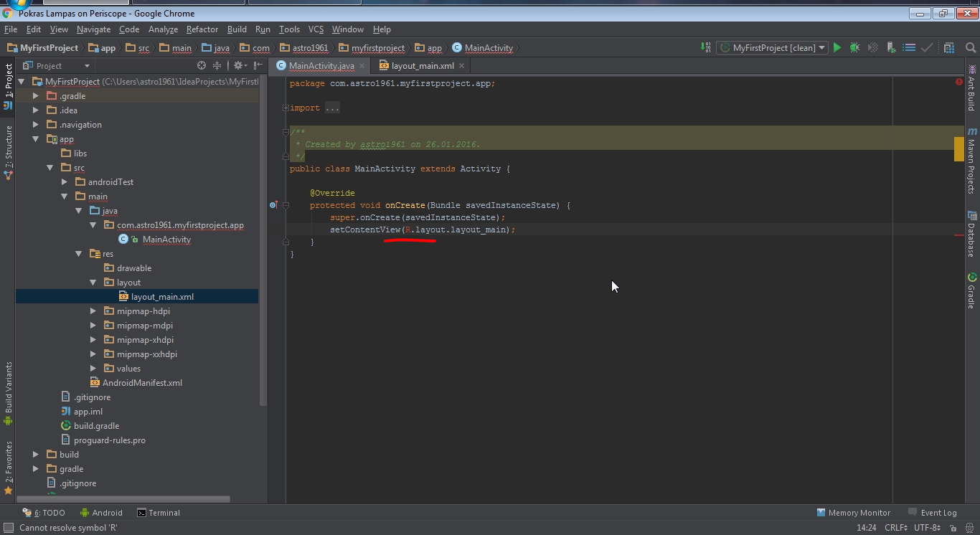
Task: Expand the mipmap-hdpi folder
Action: pyautogui.click(x=93, y=311)
